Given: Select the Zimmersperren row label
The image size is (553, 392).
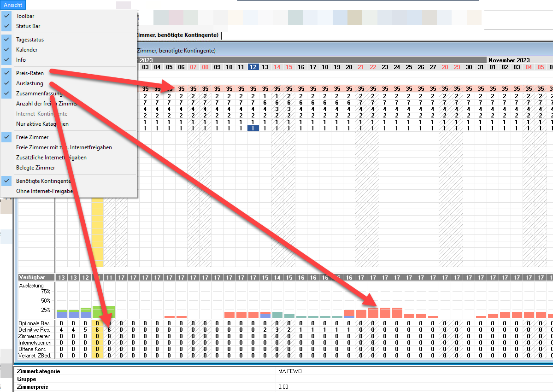Looking at the screenshot, I should point(34,336).
